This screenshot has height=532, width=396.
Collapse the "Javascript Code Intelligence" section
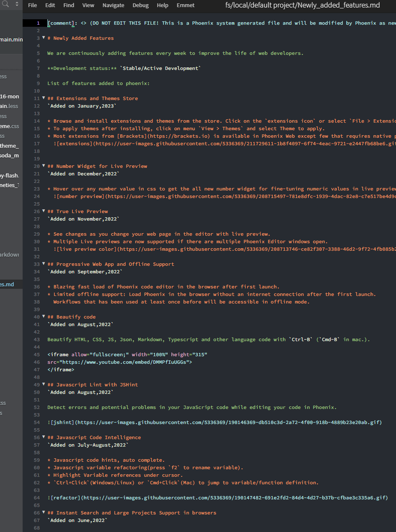[x=44, y=437]
